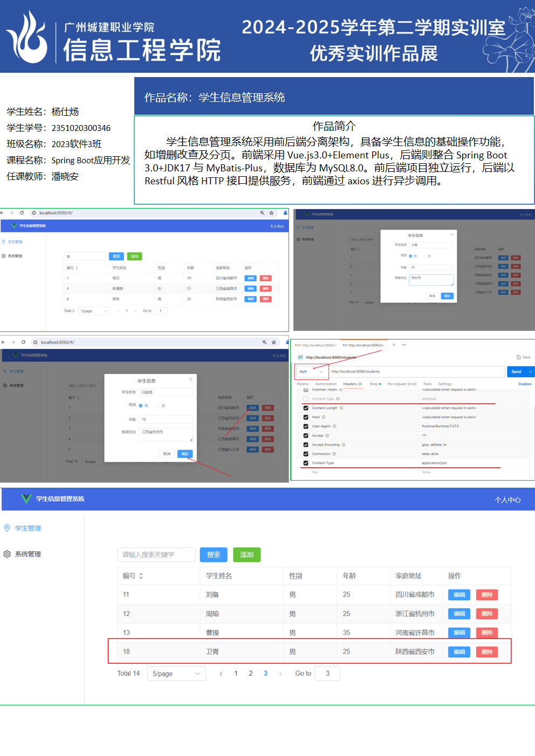
Task: Click the sort arrows beside 编号 column header
Action: pyautogui.click(x=141, y=576)
